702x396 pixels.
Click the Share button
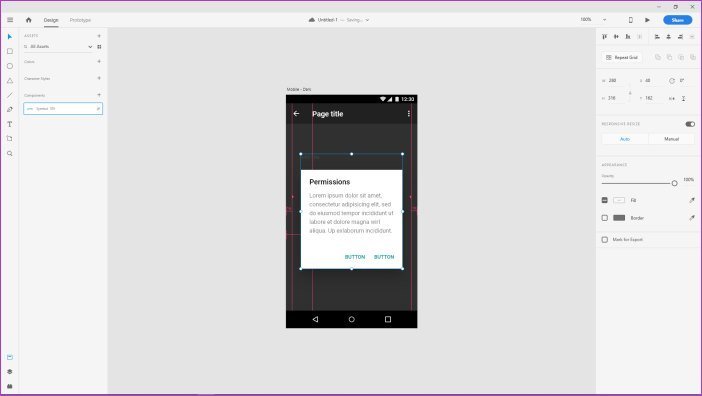[x=677, y=20]
